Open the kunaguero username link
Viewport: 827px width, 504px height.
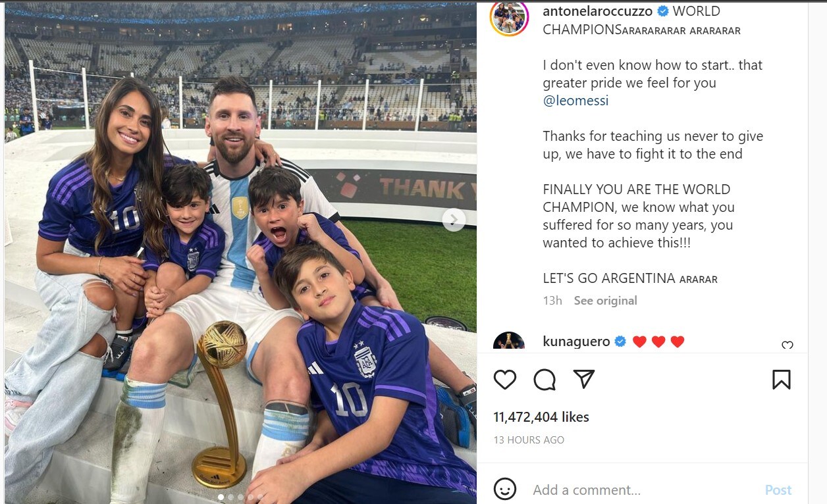pos(576,341)
